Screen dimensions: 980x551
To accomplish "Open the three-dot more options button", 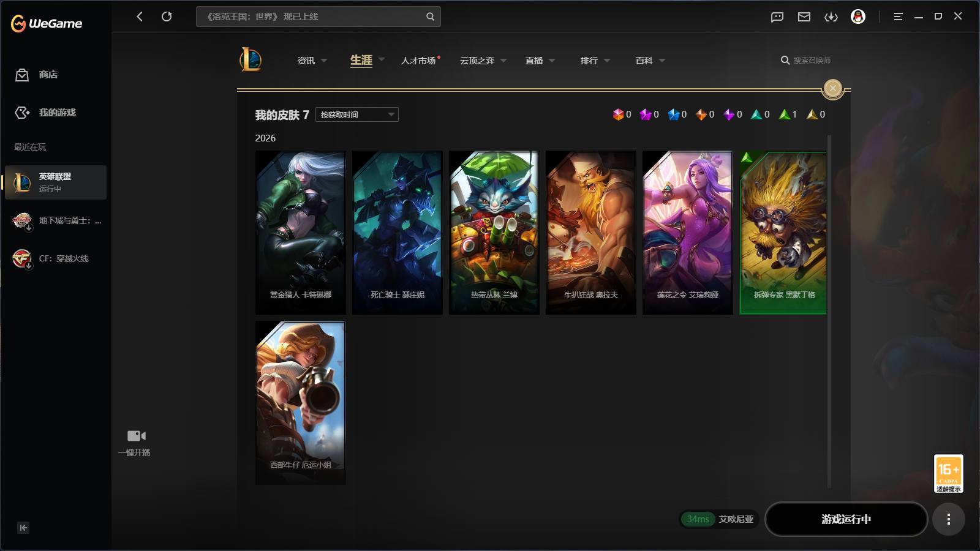I will (949, 519).
